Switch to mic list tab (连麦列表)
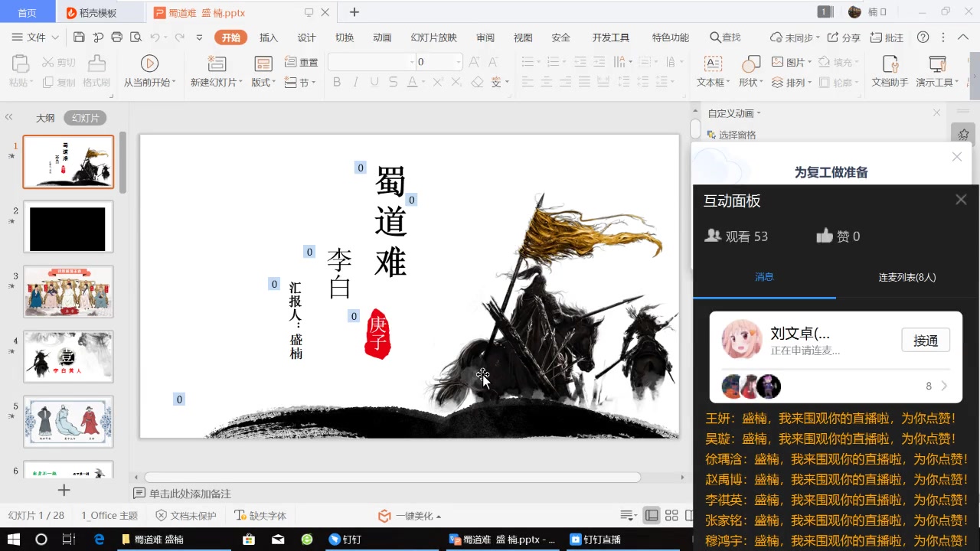980x551 pixels. pos(907,277)
